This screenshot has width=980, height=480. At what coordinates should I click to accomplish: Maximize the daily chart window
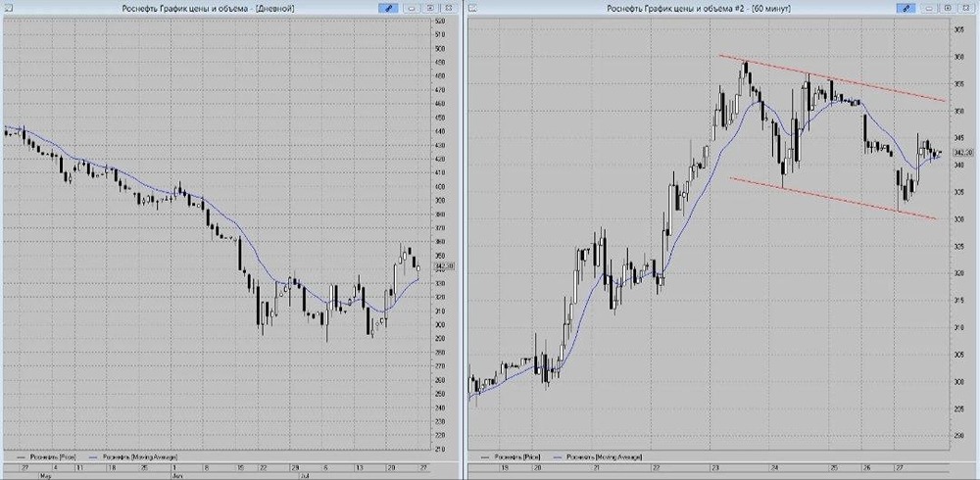point(430,8)
